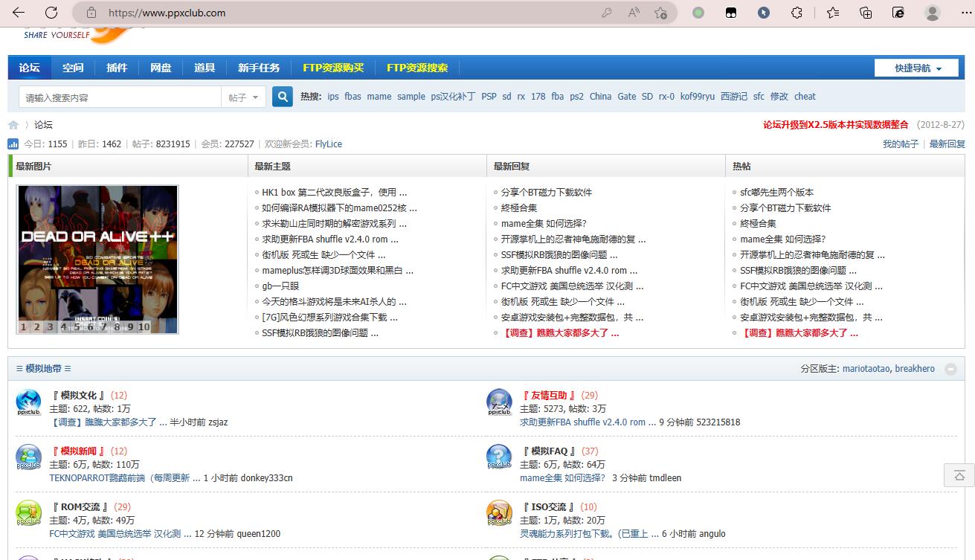Select slideshow page number 10

click(x=144, y=326)
